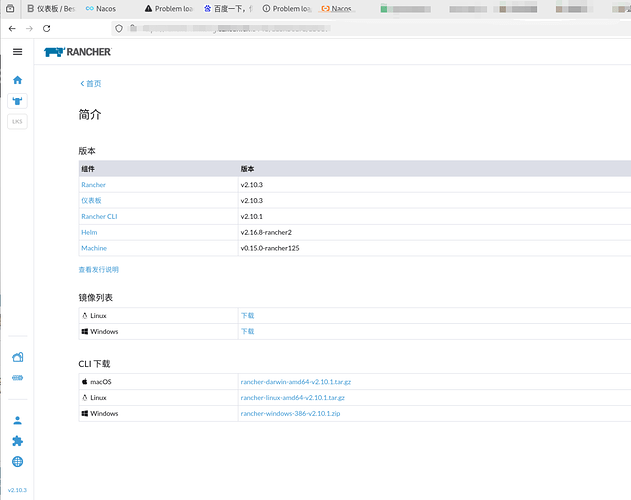The height and width of the screenshot is (500, 631).
Task: Click the Rancher logo
Action: [78, 52]
